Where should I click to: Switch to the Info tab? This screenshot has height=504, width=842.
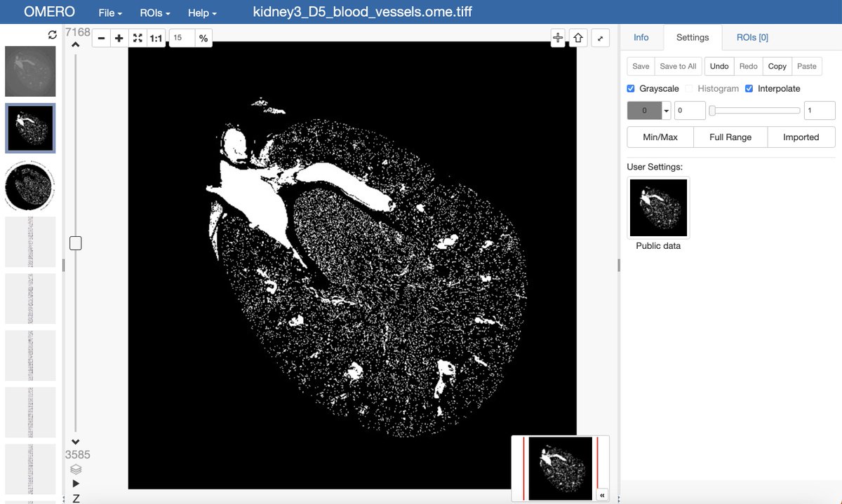click(x=641, y=37)
